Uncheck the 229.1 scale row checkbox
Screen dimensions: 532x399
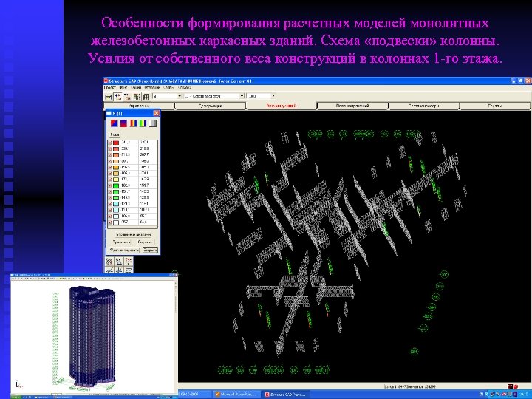tap(110, 149)
